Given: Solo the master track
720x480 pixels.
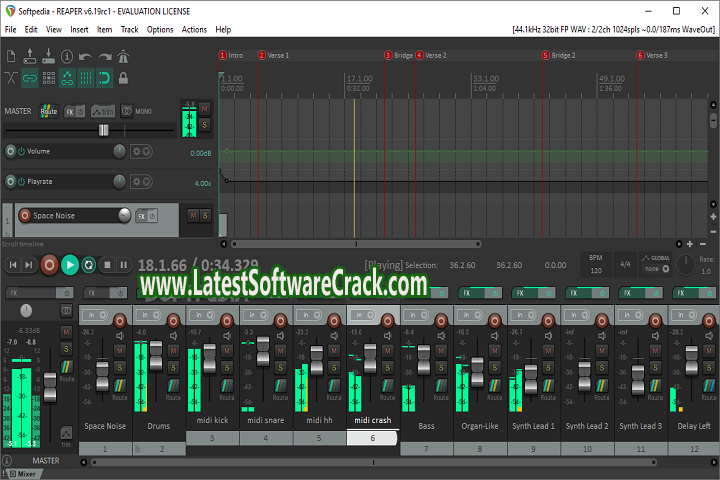Looking at the screenshot, I should click(204, 124).
